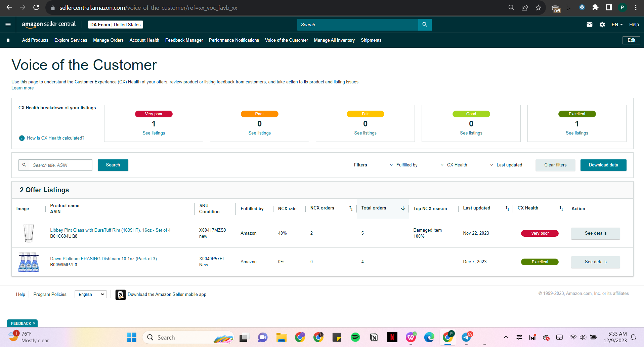Open Telegram from the taskbar
The image size is (644, 347).
[x=466, y=337]
